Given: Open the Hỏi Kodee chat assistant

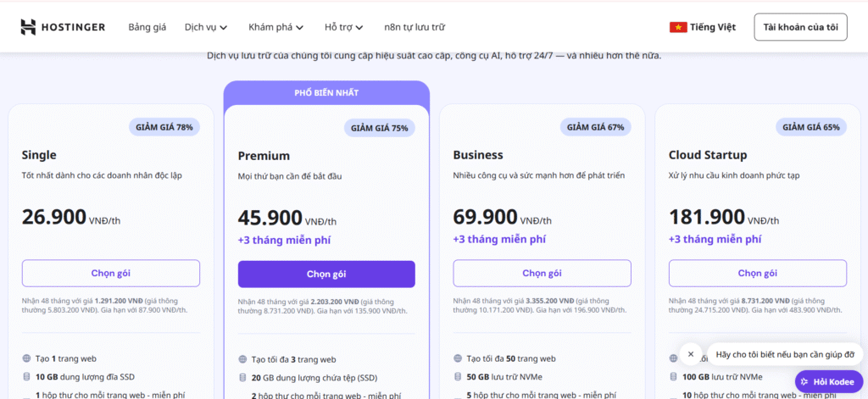Looking at the screenshot, I should 828,382.
